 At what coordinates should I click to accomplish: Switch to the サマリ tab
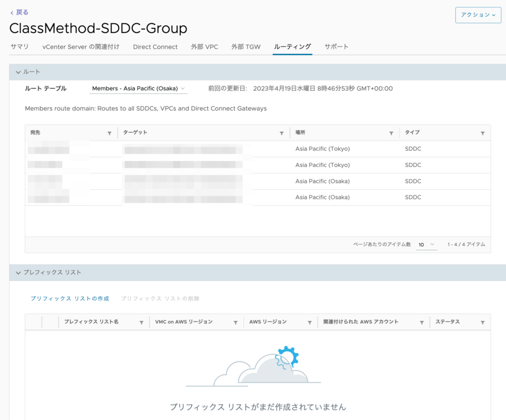[x=19, y=46]
